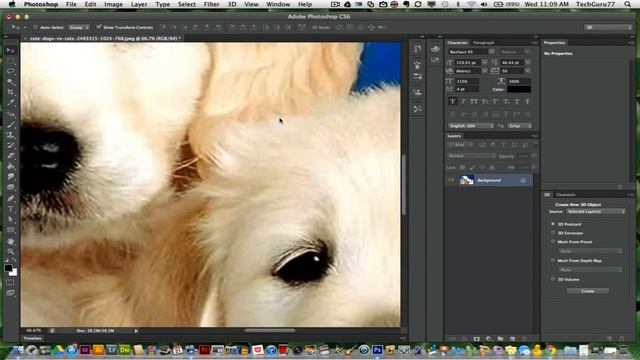Select the Rectangular Marquee tool
Viewport: 640px width, 360px height.
(11, 61)
